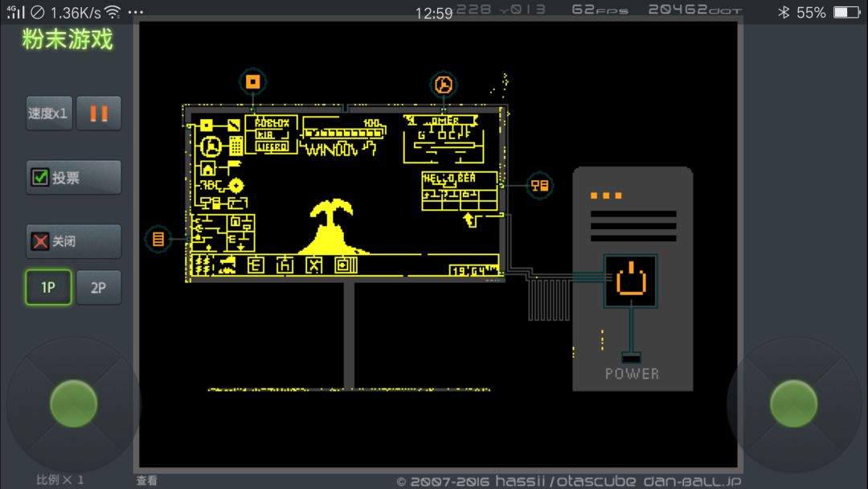Click the orange network icon right of the monitor
Screen dimensions: 868x489
539,186
